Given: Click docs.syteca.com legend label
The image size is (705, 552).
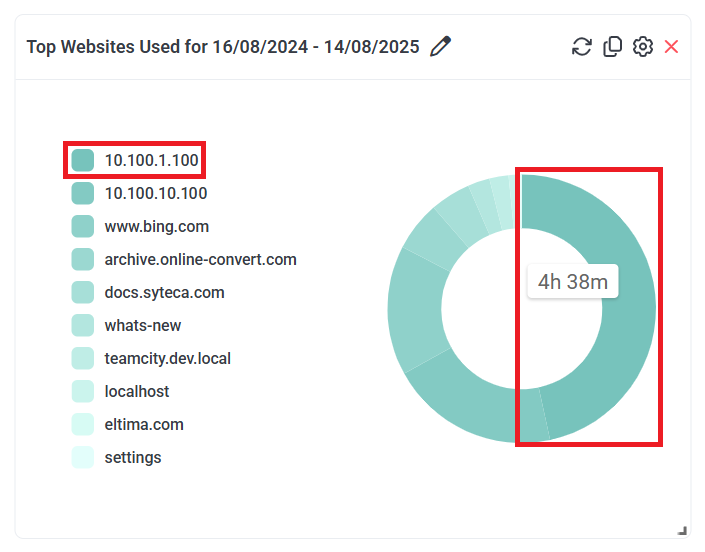Looking at the screenshot, I should tap(164, 292).
